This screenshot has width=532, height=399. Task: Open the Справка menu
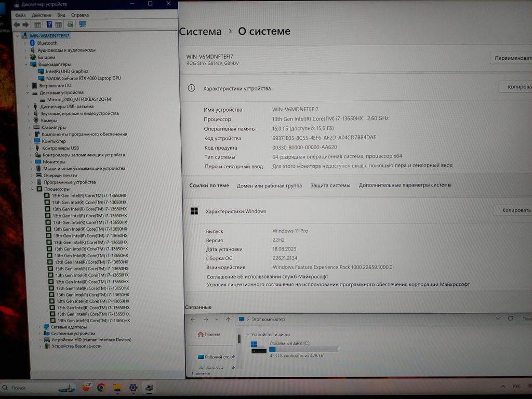[x=79, y=16]
